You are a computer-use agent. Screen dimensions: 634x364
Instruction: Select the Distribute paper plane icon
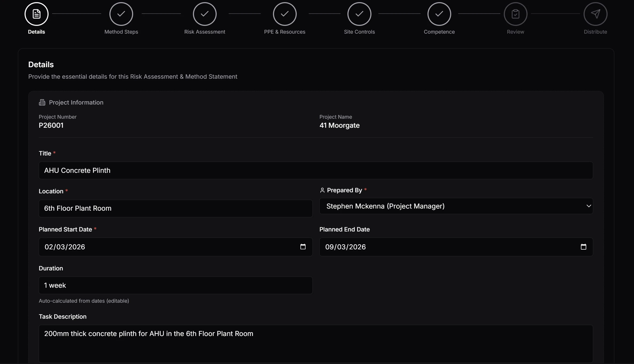point(596,14)
